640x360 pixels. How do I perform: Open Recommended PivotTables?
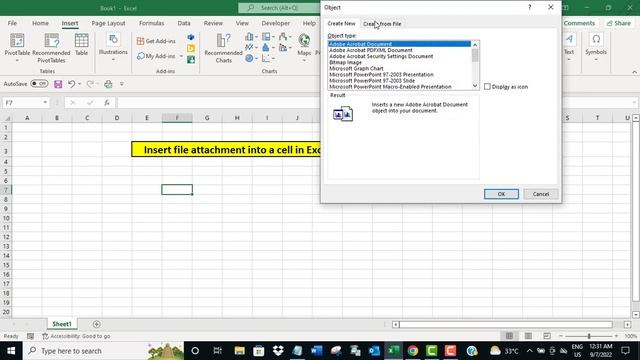pos(51,48)
